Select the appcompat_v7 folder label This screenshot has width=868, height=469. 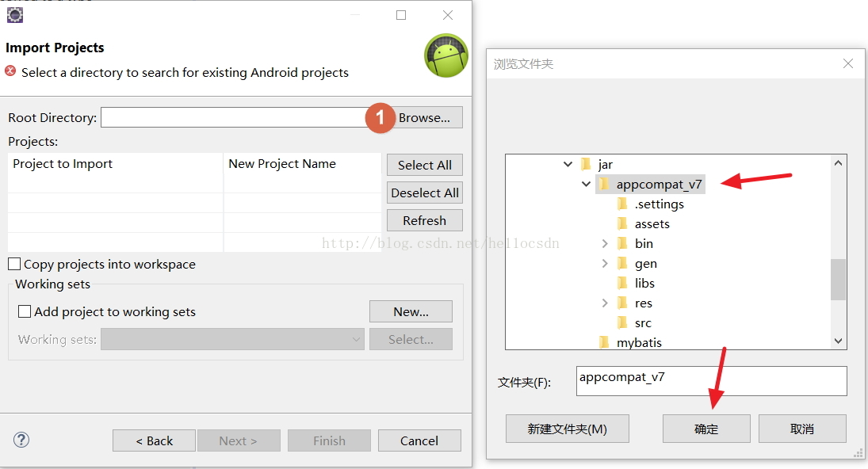click(x=659, y=184)
